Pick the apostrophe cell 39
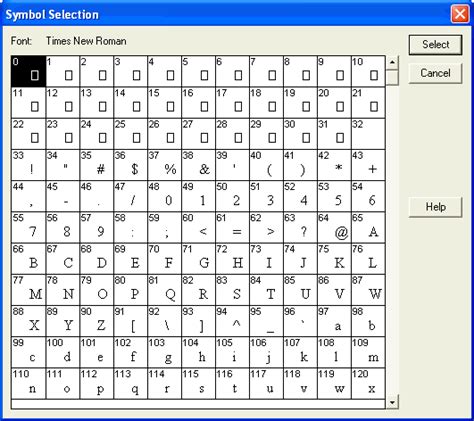474x421 pixels. coord(232,165)
